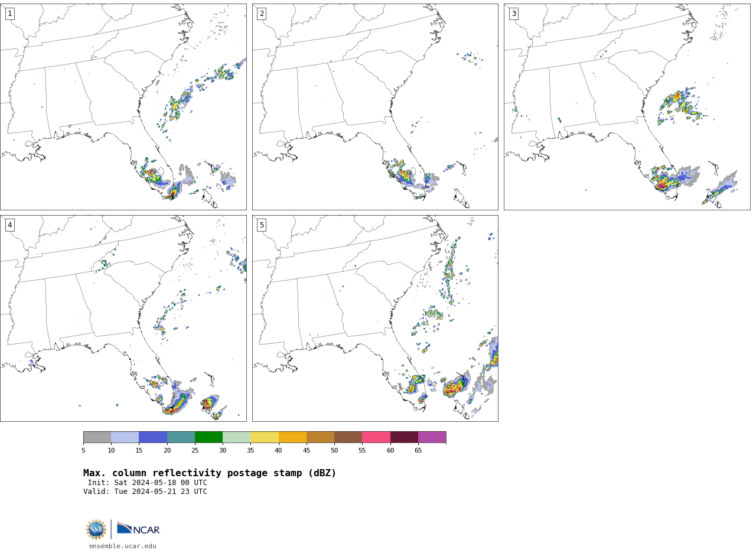Click the Init: Sat 2024-05-18 00 UTC text
The width and height of the screenshot is (756, 553).
point(148,483)
